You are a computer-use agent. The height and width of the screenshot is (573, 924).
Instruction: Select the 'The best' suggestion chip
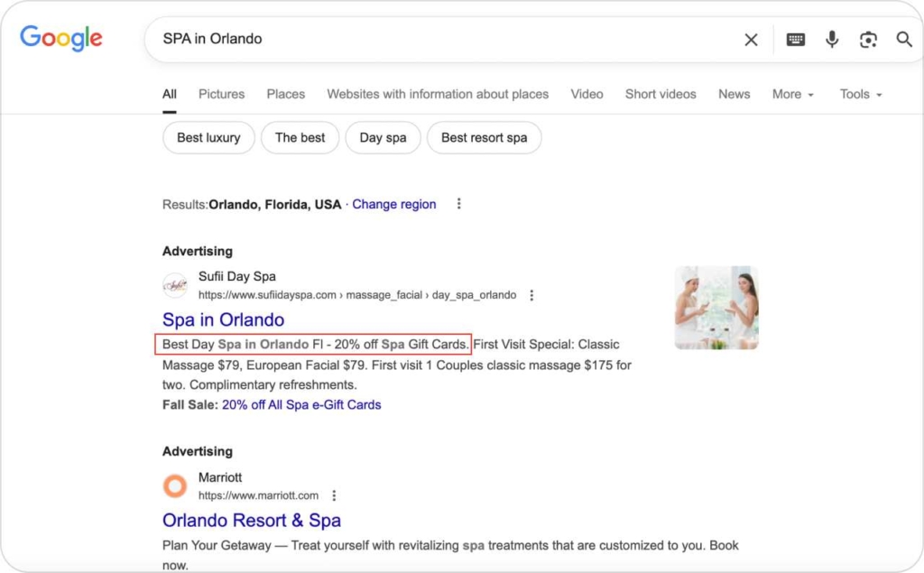pyautogui.click(x=300, y=137)
